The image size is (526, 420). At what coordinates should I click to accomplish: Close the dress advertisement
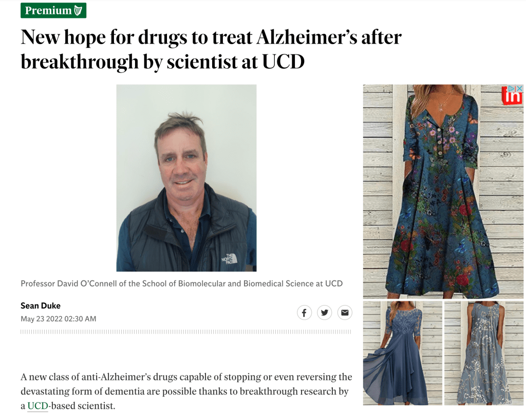point(519,88)
